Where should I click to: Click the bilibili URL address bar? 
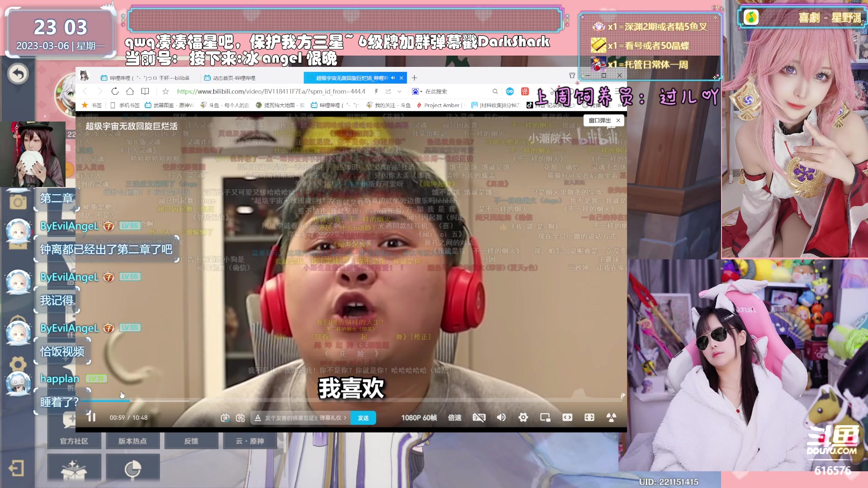271,91
